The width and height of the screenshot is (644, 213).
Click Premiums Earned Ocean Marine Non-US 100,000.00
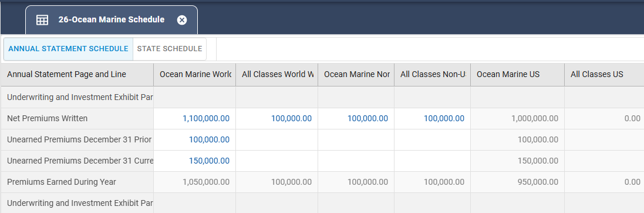[x=356, y=182]
